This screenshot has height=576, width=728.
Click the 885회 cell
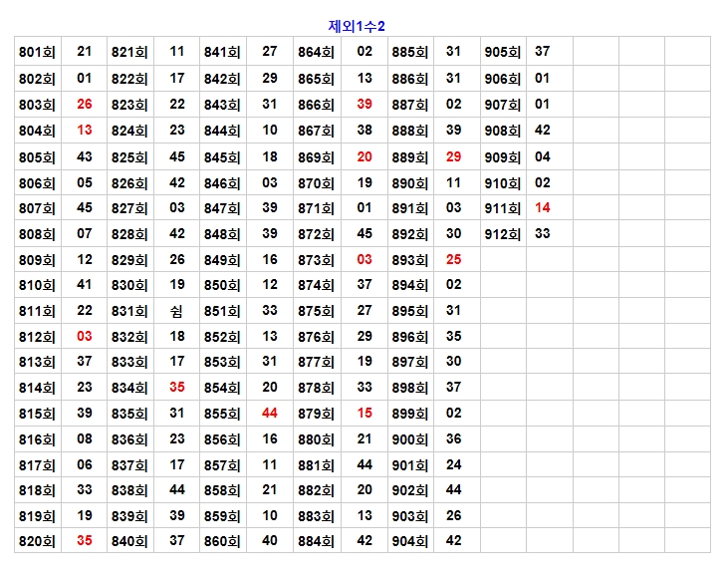409,52
